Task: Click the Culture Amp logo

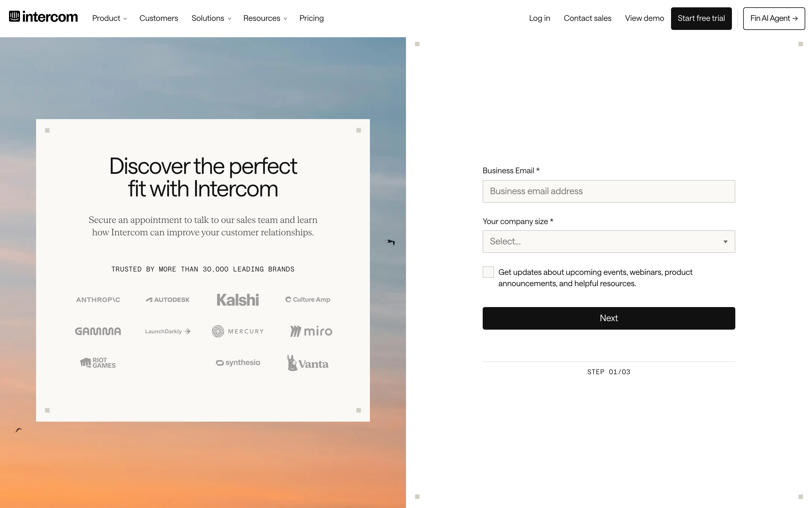Action: click(308, 299)
